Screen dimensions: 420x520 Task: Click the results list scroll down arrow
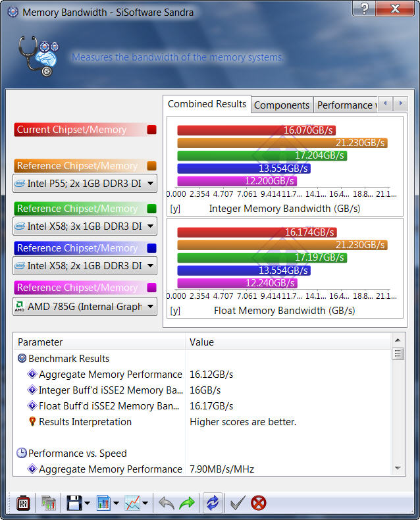coord(398,468)
